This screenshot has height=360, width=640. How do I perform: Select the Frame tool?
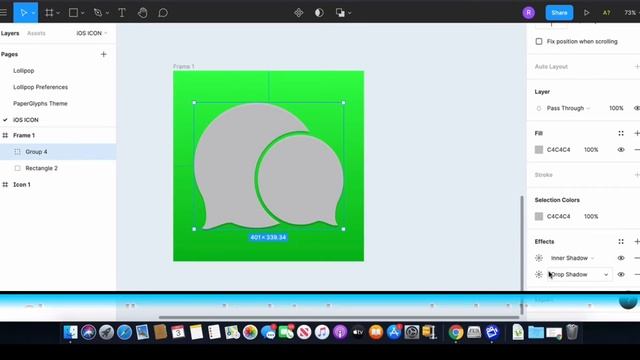[x=49, y=13]
